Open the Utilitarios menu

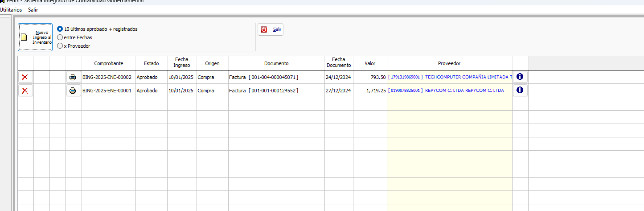[x=11, y=10]
